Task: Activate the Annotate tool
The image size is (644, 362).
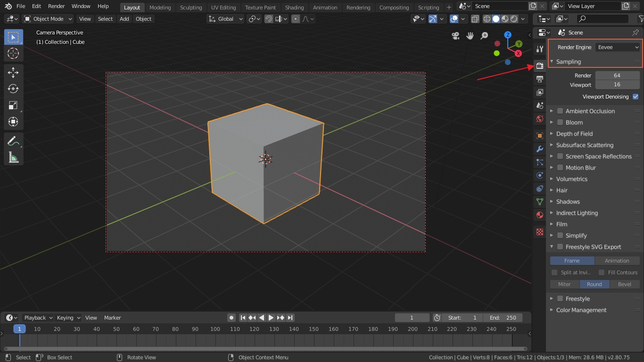Action: [x=13, y=141]
